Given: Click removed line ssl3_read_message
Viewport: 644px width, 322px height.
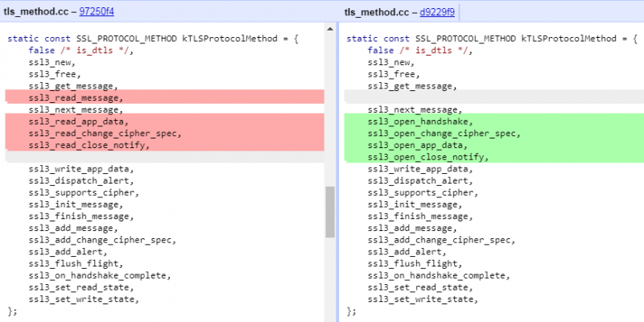Looking at the screenshot, I should point(76,97).
